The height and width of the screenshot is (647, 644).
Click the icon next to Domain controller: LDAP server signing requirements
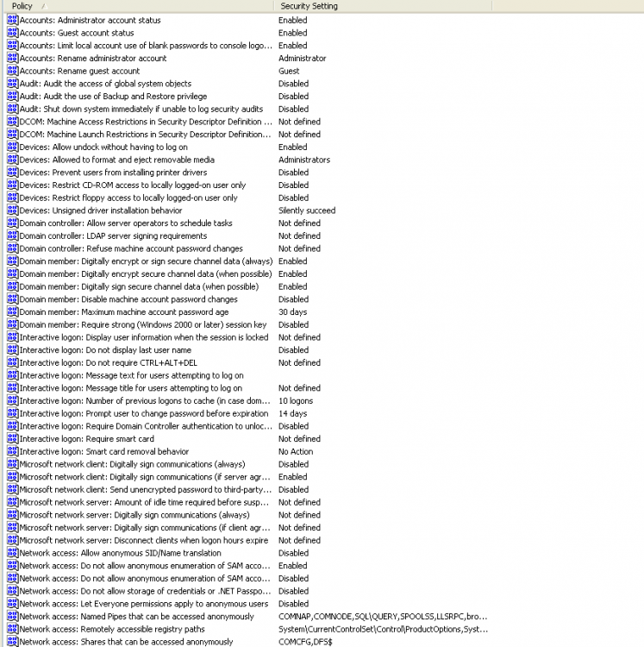tap(13, 236)
